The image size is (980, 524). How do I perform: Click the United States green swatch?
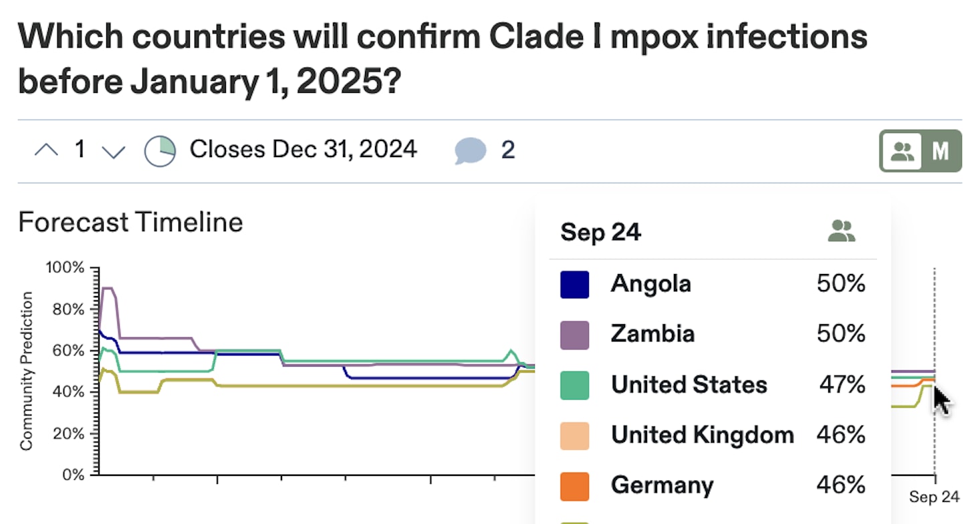tap(574, 385)
